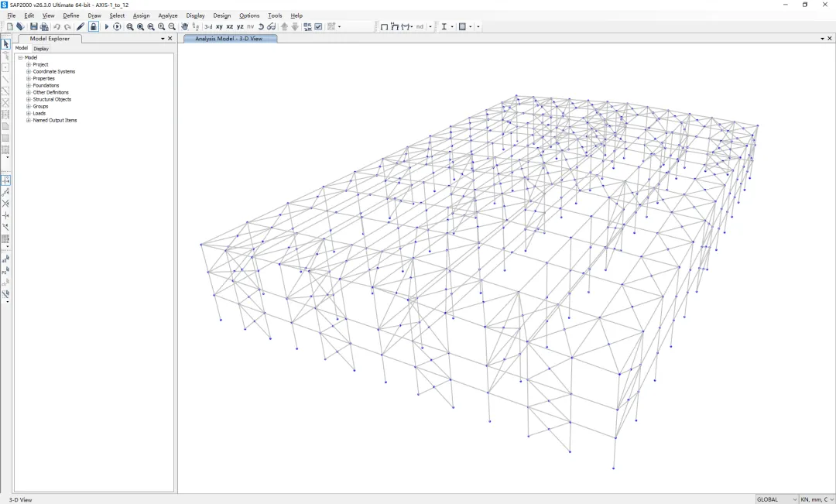Click the Save model icon
836x504 pixels.
coord(33,26)
